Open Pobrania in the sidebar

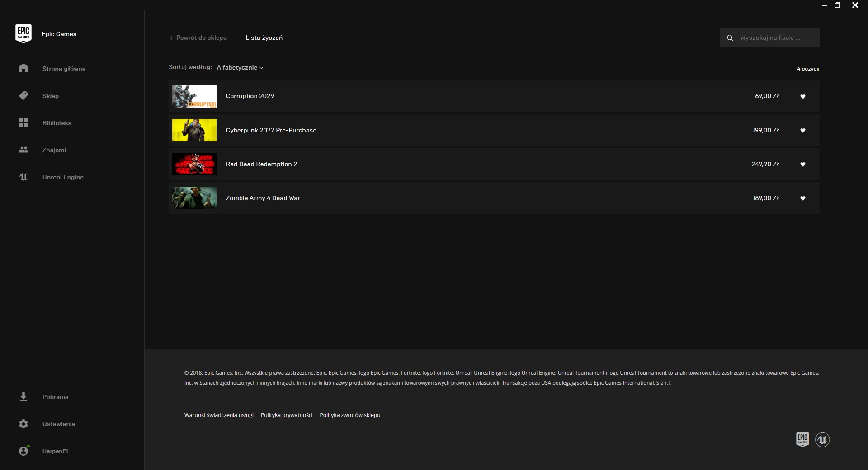56,397
